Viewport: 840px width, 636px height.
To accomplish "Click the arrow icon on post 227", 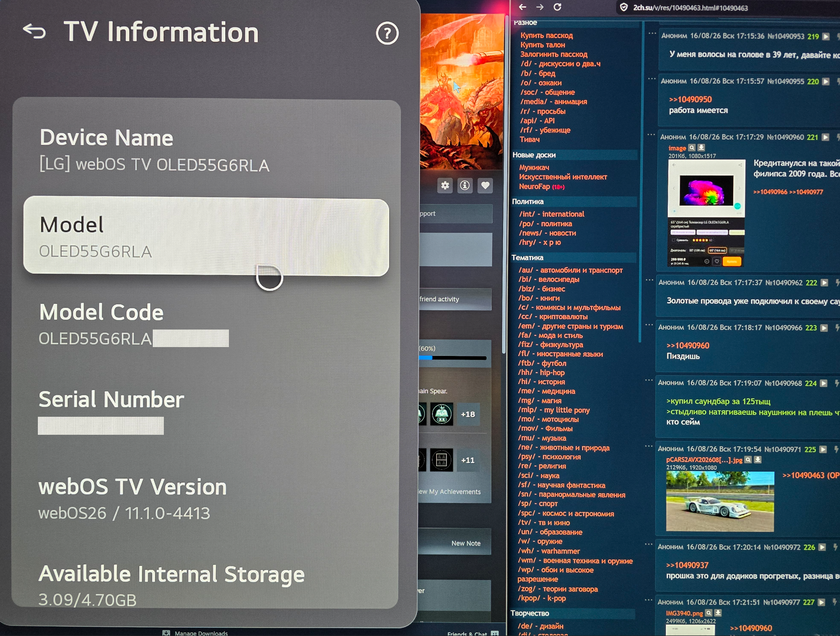I will pyautogui.click(x=821, y=602).
